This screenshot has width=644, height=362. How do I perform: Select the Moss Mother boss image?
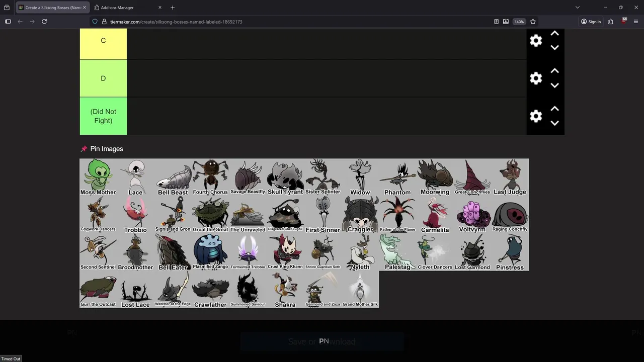pyautogui.click(x=98, y=177)
